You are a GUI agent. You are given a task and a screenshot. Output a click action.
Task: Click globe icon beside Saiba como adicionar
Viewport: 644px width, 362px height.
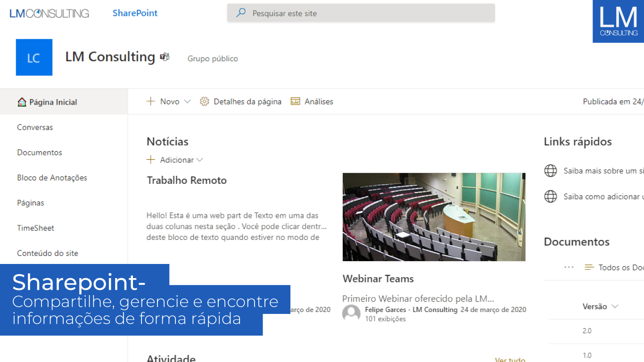(551, 196)
